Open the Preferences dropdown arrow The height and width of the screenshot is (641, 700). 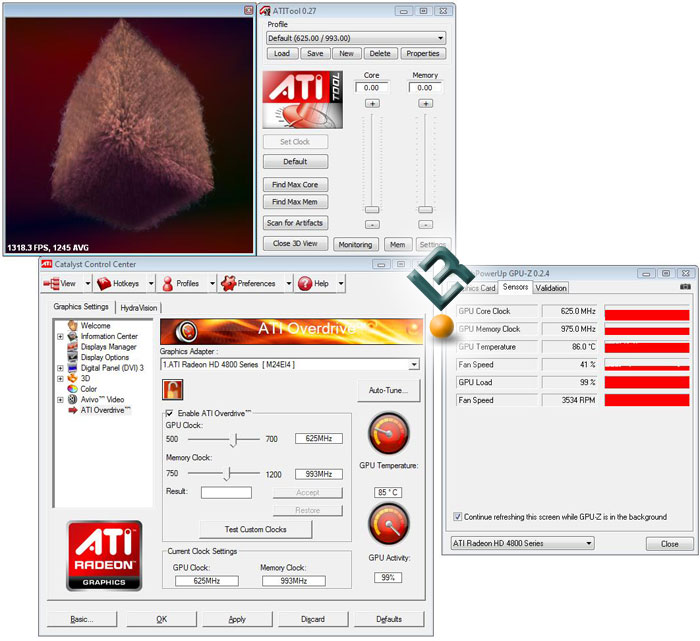(x=289, y=283)
